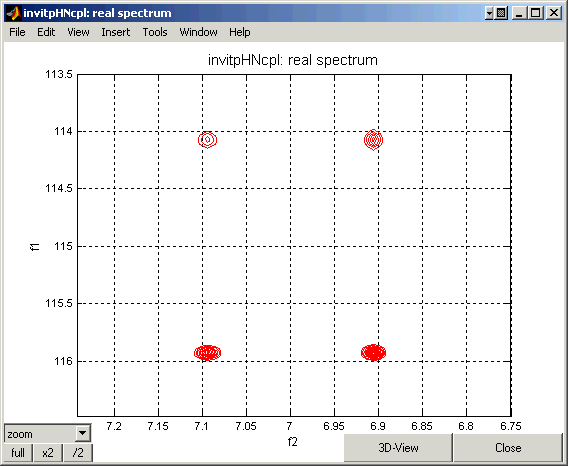The image size is (568, 466).
Task: Click the Close button at bottom
Action: 508,448
